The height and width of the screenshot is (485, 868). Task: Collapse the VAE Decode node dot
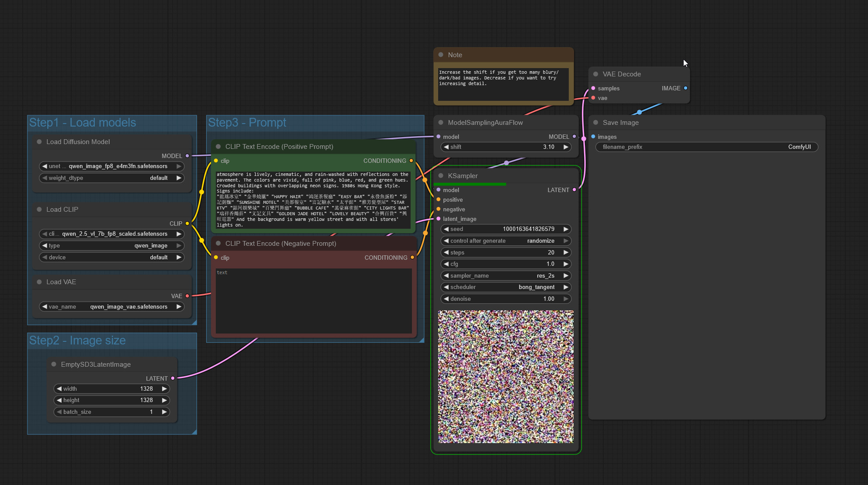[x=595, y=74]
